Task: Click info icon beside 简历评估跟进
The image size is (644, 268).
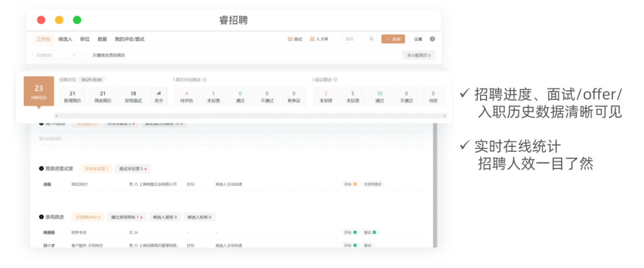Action: point(205,79)
